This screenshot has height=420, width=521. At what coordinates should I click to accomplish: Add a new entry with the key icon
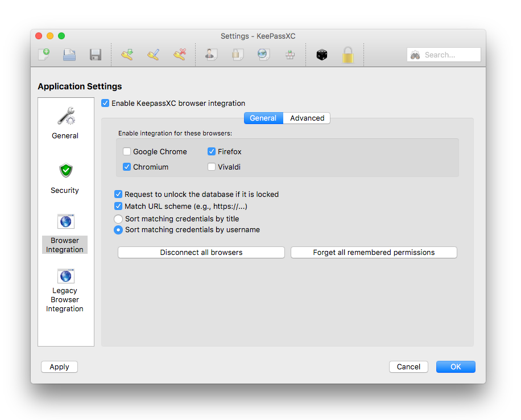(x=126, y=54)
